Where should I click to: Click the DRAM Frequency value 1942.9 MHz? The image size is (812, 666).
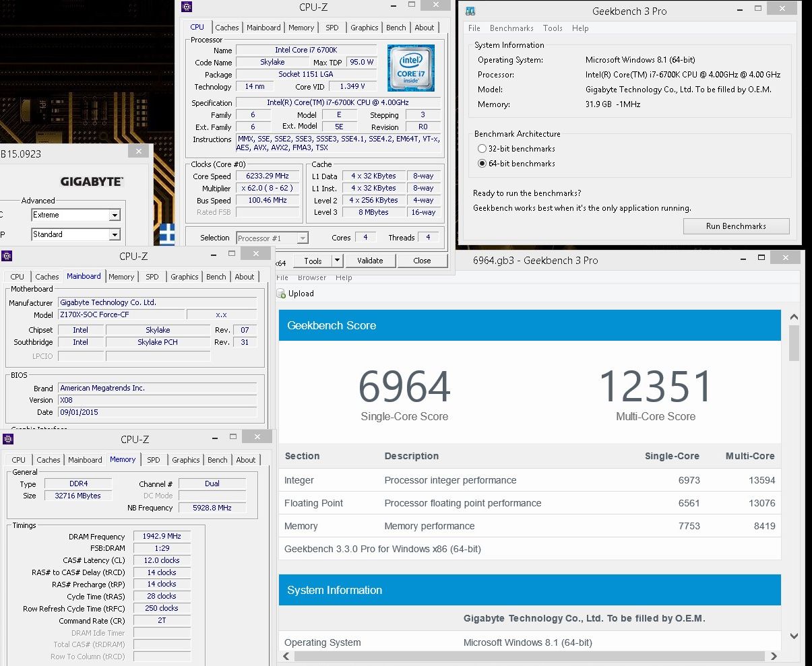pyautogui.click(x=162, y=536)
